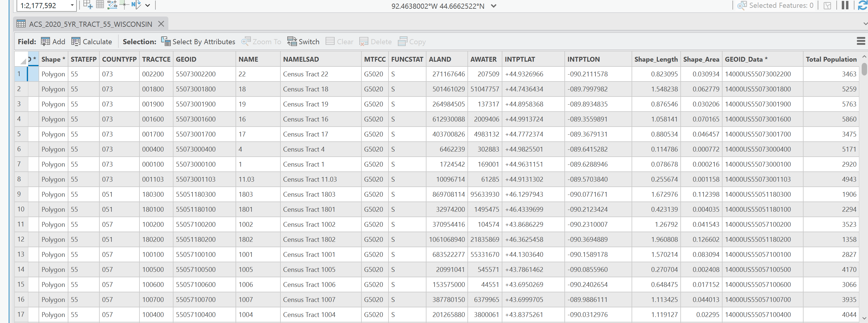Image resolution: width=868 pixels, height=323 pixels.
Task: Open the map scale dropdown
Action: (x=72, y=5)
